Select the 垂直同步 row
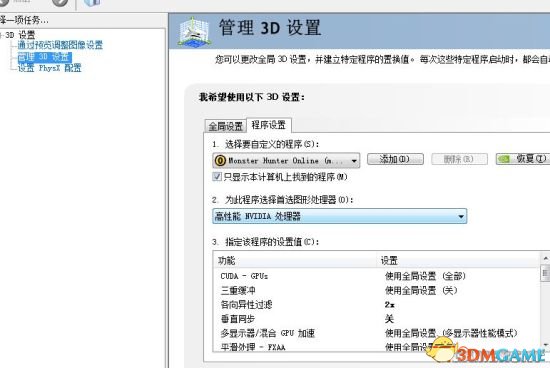 click(x=377, y=319)
